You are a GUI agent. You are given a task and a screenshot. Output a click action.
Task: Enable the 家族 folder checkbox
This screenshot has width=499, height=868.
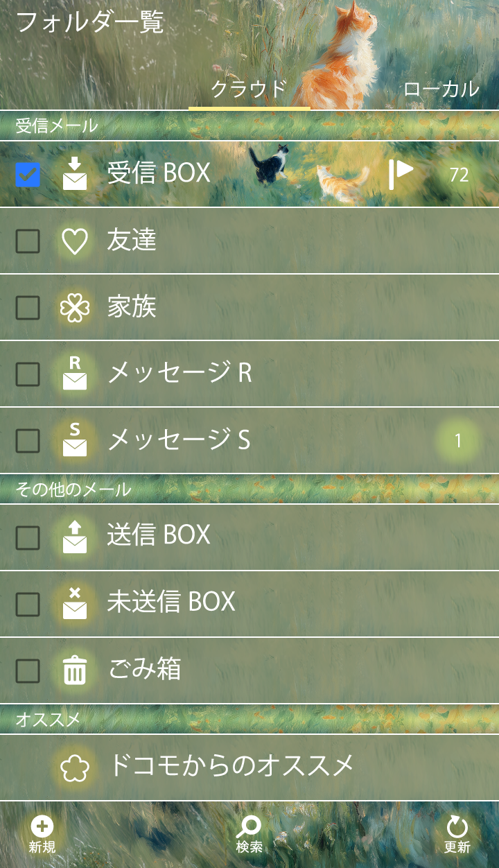(28, 308)
